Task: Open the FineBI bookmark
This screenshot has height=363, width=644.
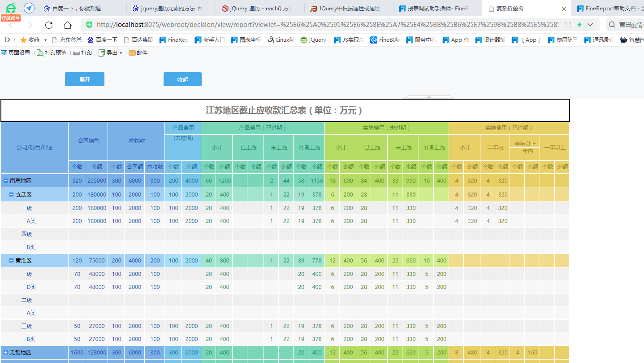Action: click(385, 40)
